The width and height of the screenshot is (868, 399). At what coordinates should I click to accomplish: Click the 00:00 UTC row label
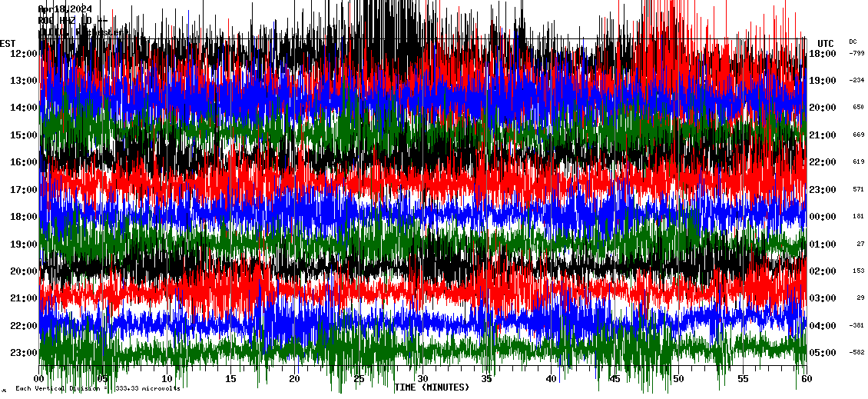(x=823, y=217)
